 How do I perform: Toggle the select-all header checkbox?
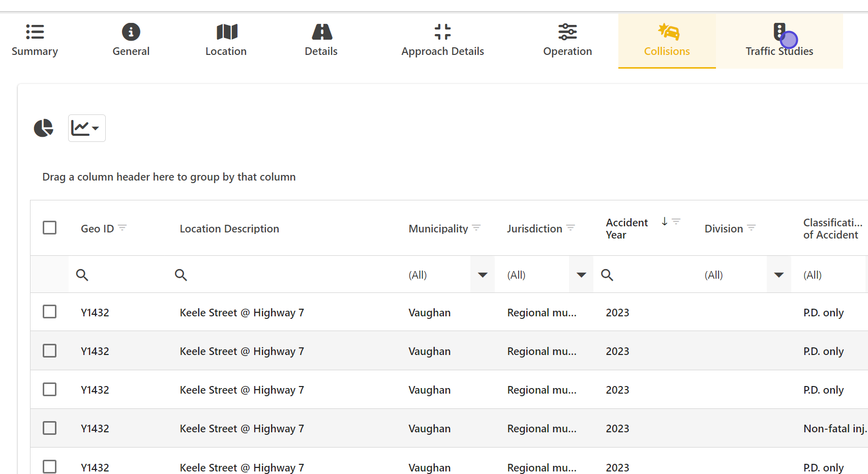click(x=50, y=228)
